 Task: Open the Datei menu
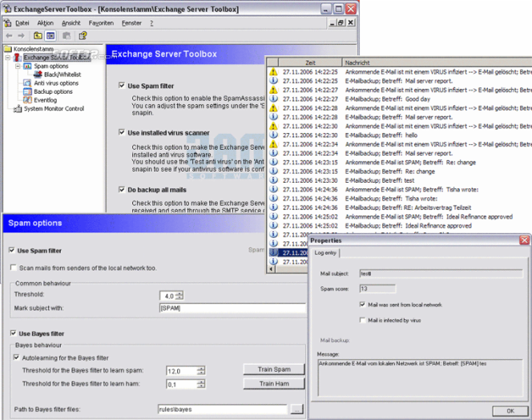[22, 23]
